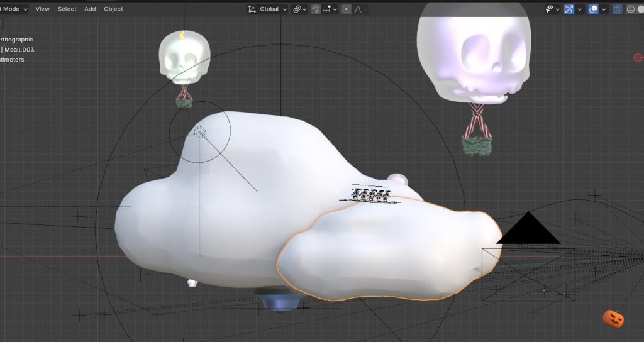Screen dimensions: 644x342
Task: Click the Mball.003 object name text
Action: (19, 49)
